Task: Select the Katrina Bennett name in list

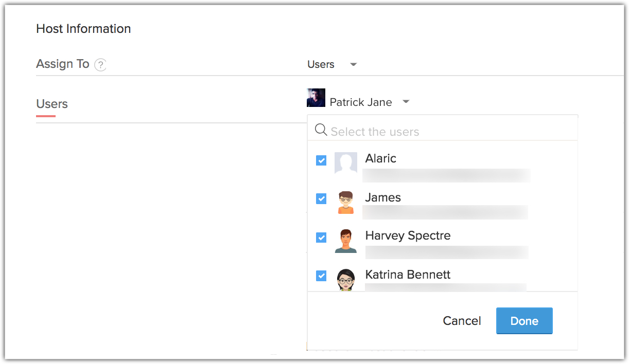Action: point(408,275)
